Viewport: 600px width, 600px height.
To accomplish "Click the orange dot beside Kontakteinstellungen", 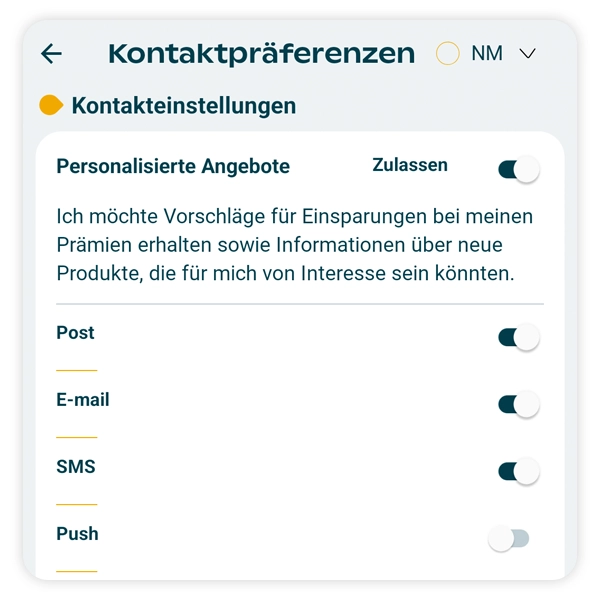I will pyautogui.click(x=51, y=105).
